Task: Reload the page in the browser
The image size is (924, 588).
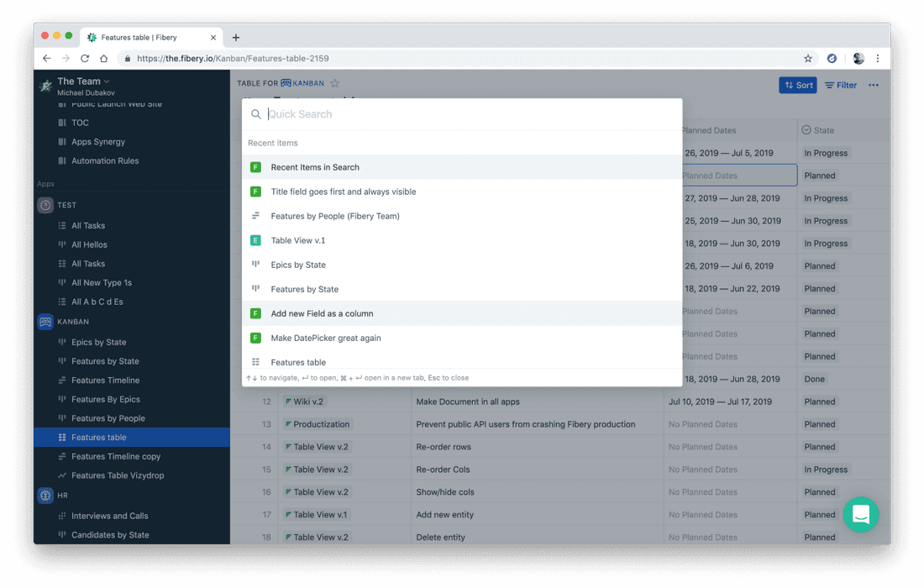Action: click(x=85, y=59)
